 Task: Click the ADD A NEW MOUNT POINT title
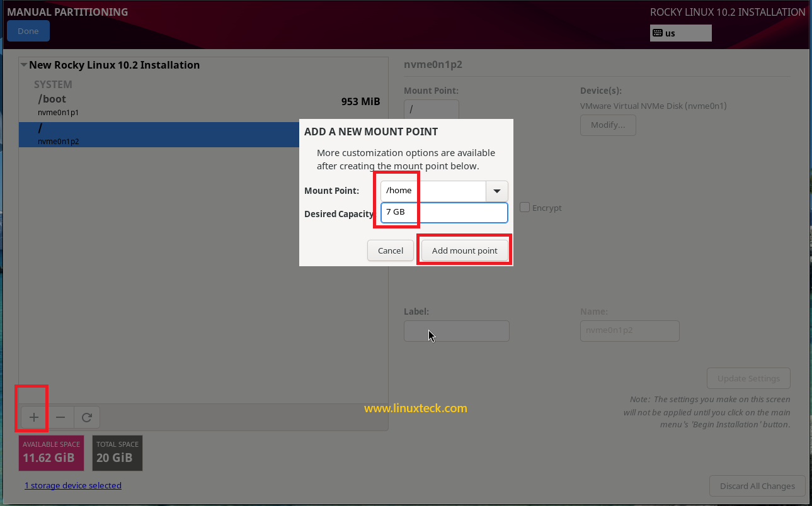point(371,132)
